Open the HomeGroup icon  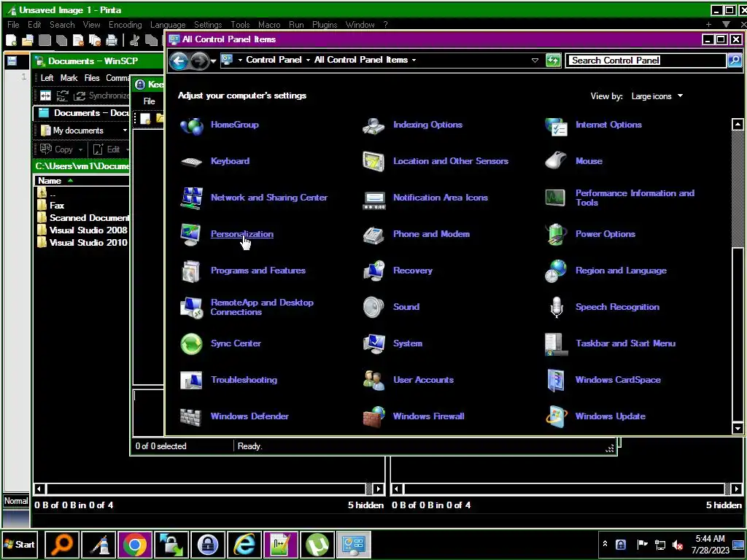pyautogui.click(x=192, y=125)
